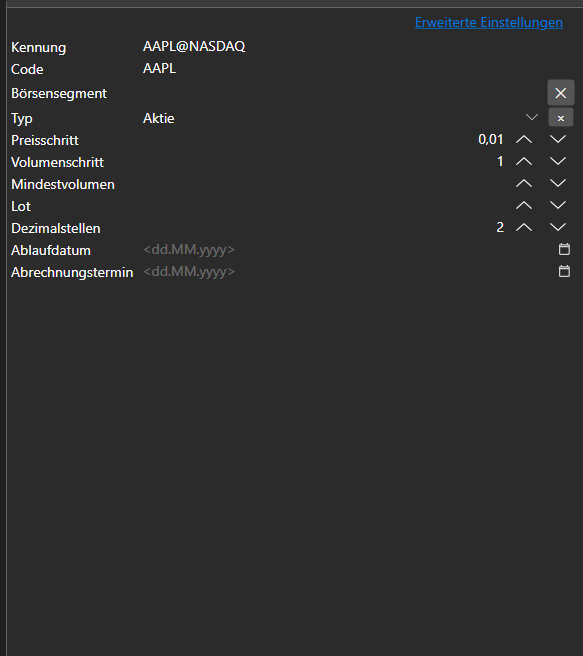Decrease the Volumenschritt value

pyautogui.click(x=558, y=161)
